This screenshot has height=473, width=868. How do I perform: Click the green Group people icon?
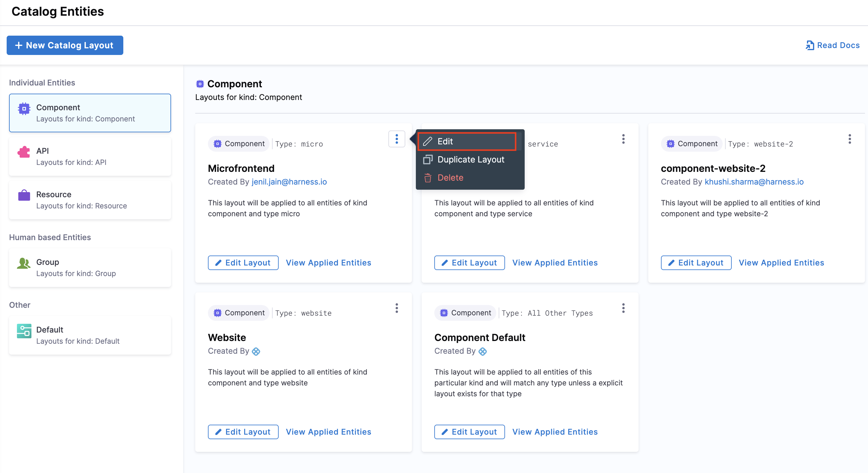(24, 263)
